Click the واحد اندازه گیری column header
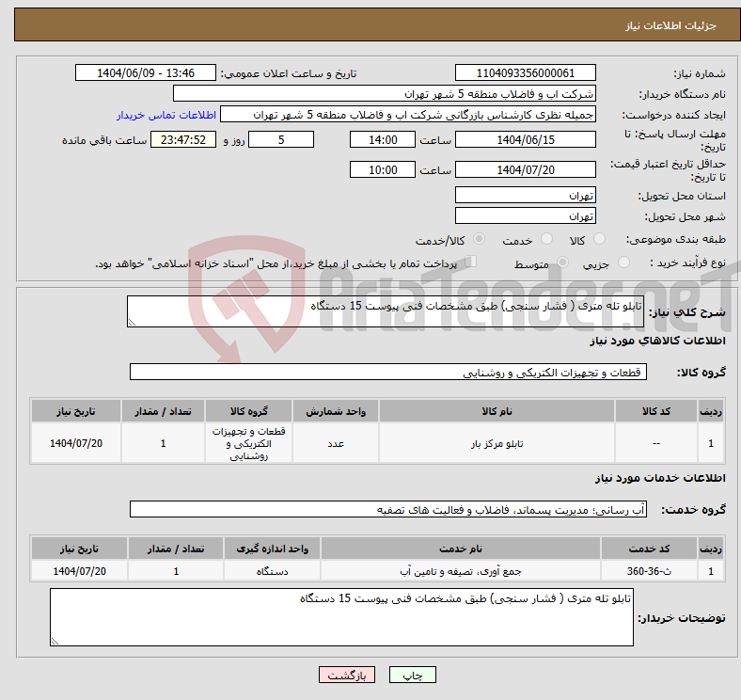This screenshot has height=700, width=741. [x=272, y=549]
